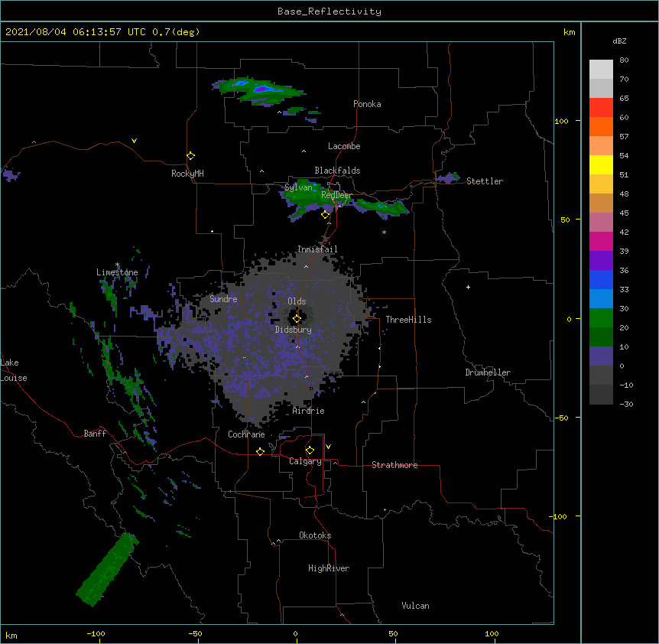Click the yellow diamond marker near RockyMH
Viewport: 659px width, 644px height.
tap(191, 156)
